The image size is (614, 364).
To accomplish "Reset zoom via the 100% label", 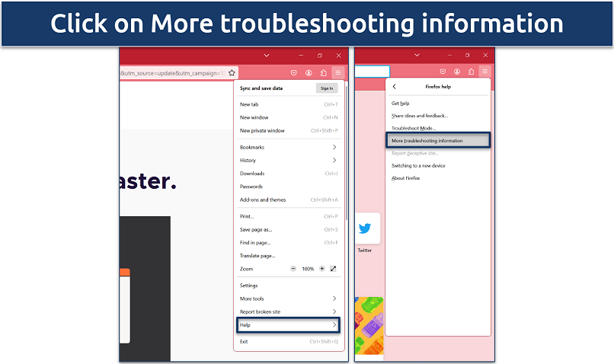I will pyautogui.click(x=308, y=269).
